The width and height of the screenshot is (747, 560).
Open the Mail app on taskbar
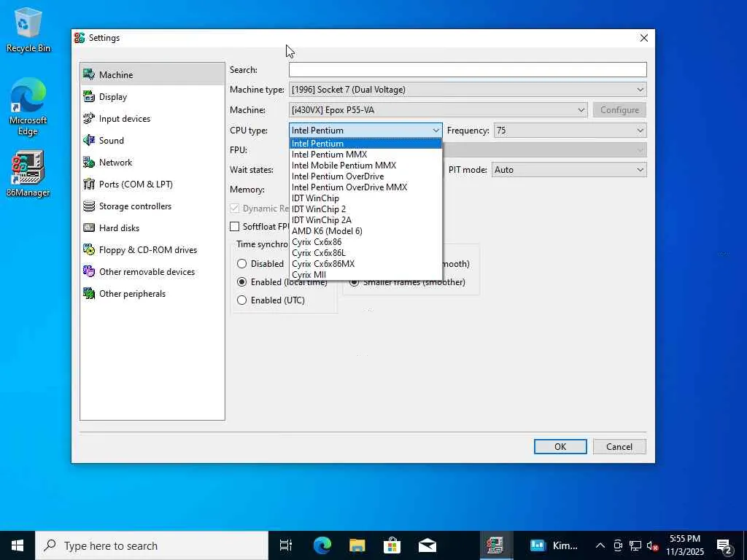(427, 545)
